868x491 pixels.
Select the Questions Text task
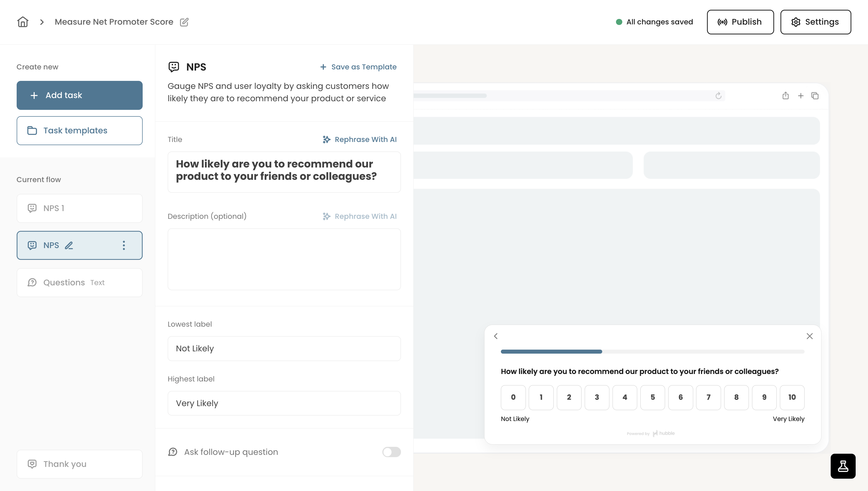pos(80,282)
